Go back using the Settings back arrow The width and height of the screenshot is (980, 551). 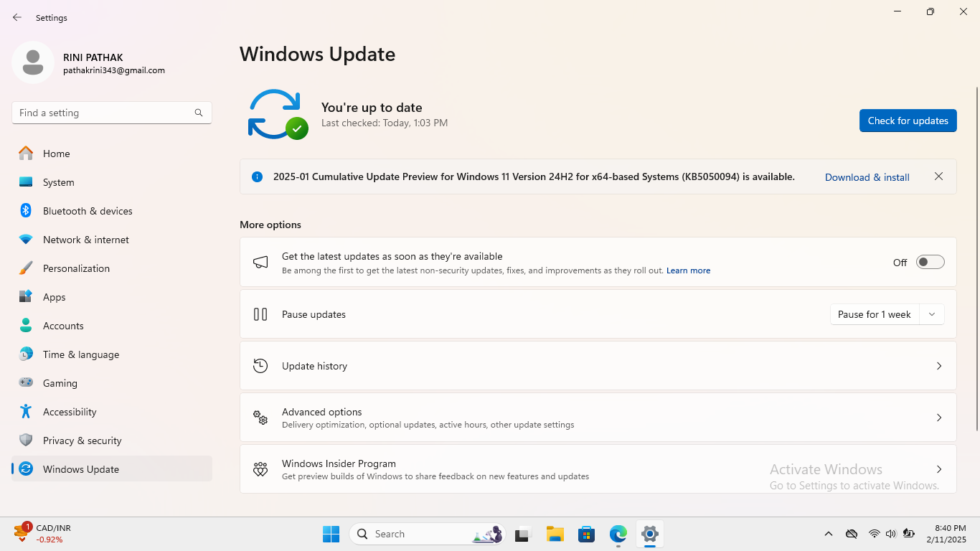(17, 17)
